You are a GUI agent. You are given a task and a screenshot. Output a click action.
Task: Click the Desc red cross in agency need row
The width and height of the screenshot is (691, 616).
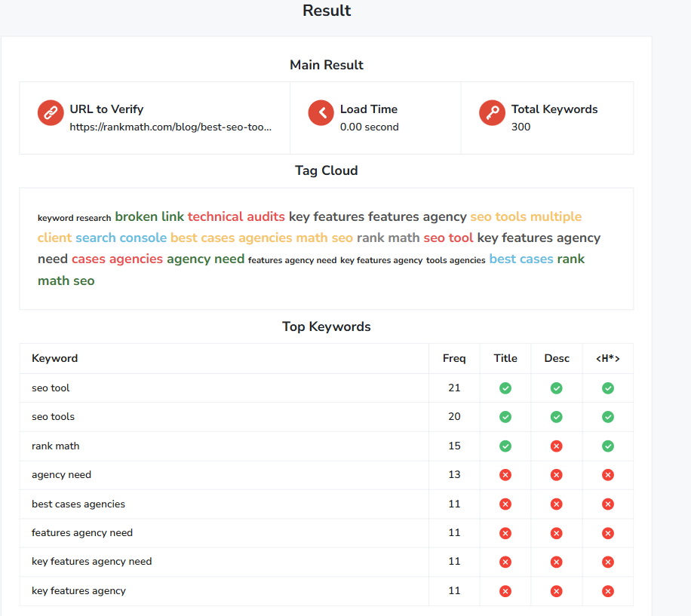point(557,475)
